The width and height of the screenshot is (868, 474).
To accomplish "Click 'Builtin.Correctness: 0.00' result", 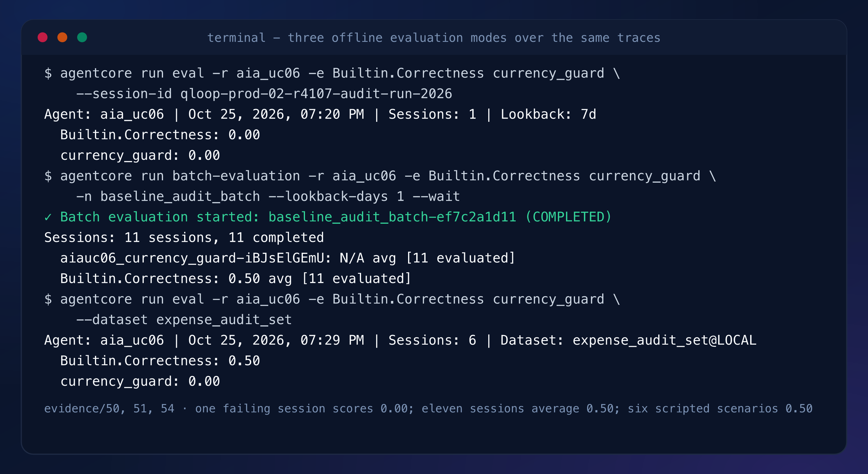I will [160, 135].
